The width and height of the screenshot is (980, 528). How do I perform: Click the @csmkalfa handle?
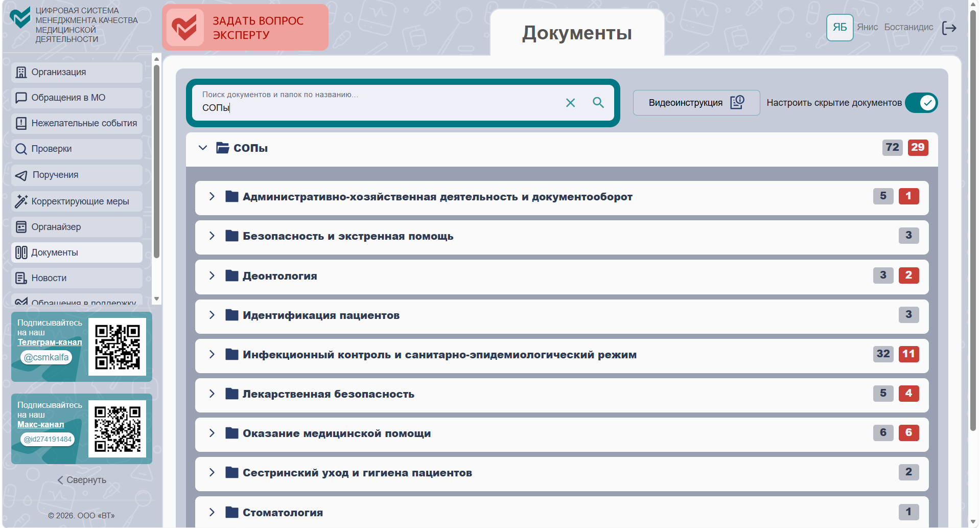pos(46,357)
